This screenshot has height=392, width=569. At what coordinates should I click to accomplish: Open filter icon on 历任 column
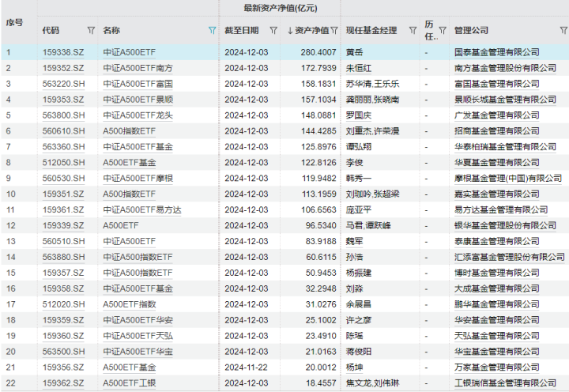pos(443,30)
